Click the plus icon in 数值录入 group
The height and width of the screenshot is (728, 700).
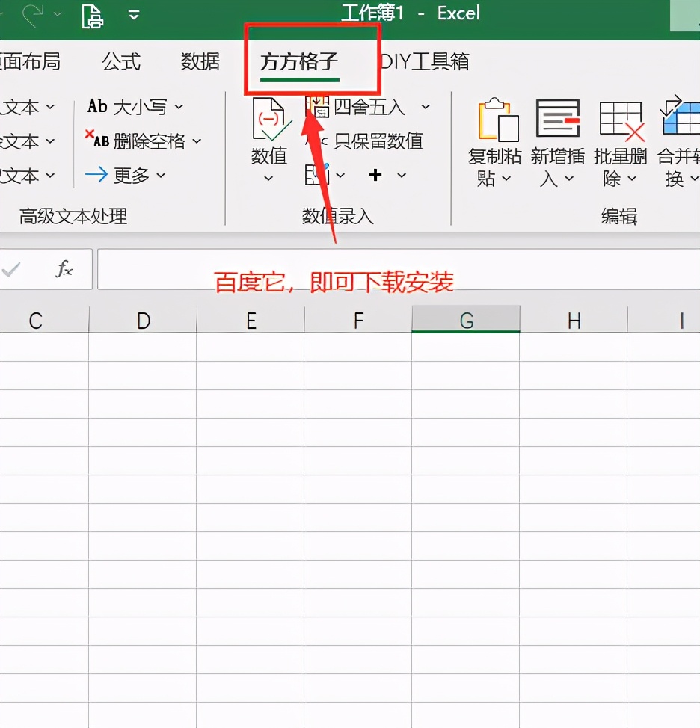376,176
